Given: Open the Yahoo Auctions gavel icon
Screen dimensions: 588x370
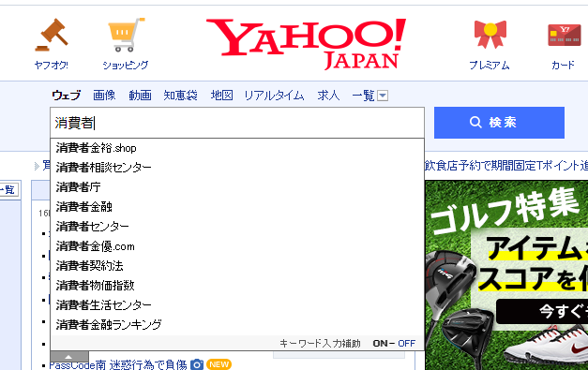Looking at the screenshot, I should click(52, 36).
